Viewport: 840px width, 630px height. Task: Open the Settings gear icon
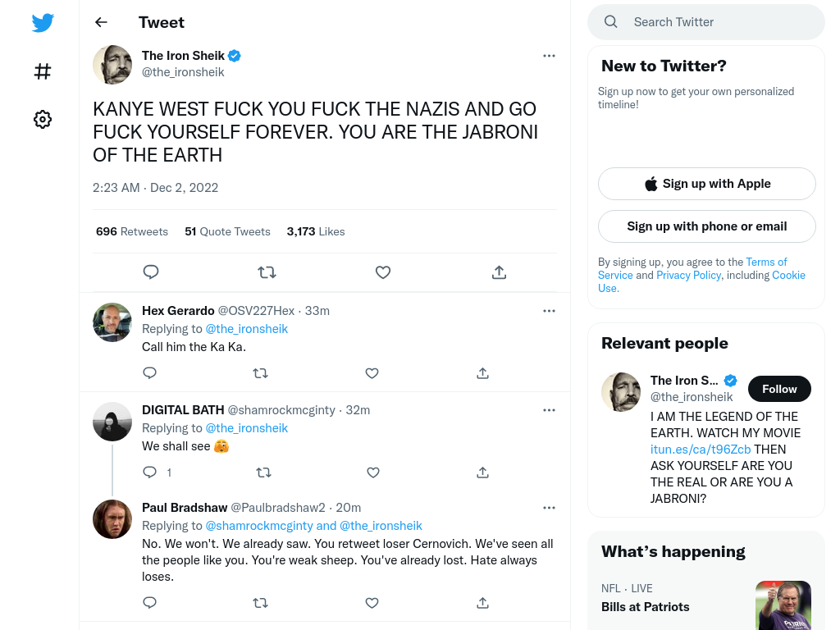[43, 119]
